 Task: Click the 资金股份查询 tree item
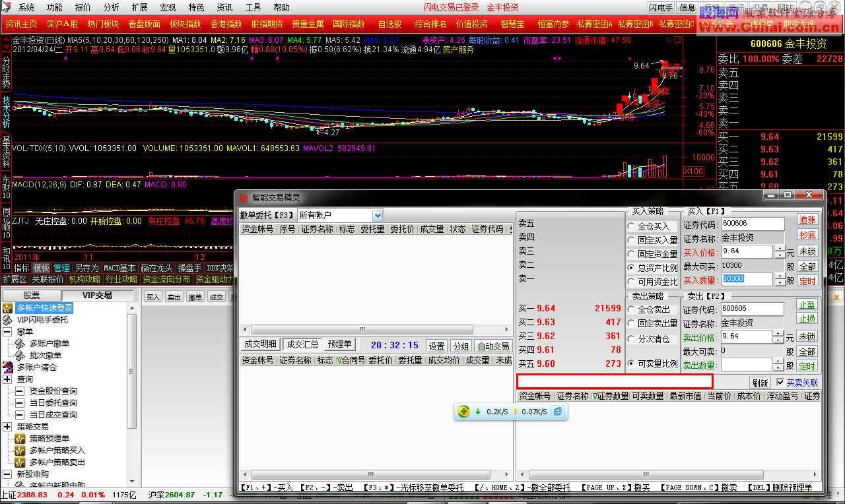tap(53, 391)
